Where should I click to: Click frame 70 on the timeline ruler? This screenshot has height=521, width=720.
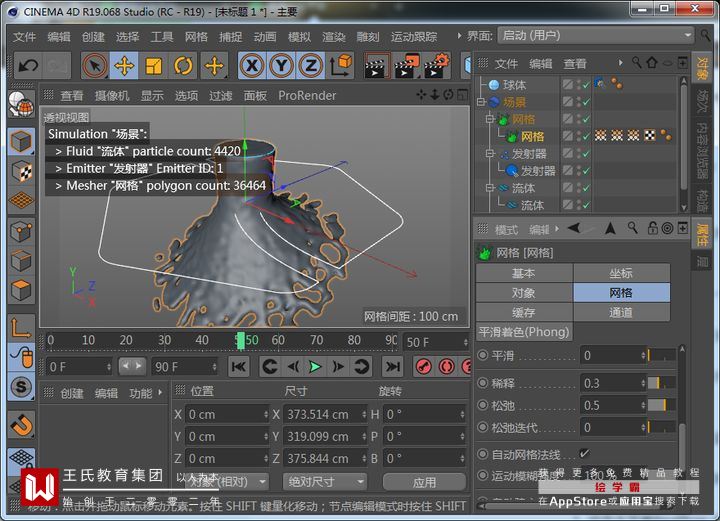coord(316,340)
